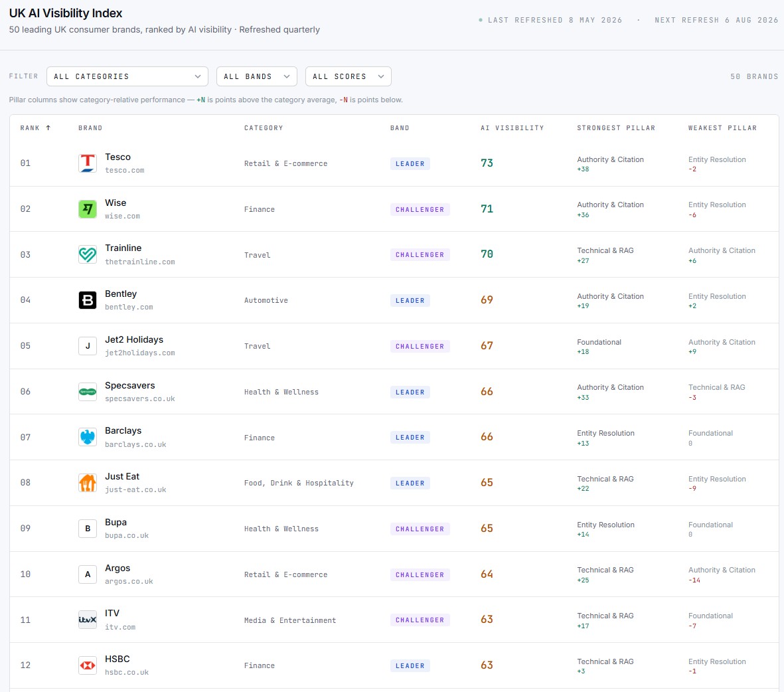Open the Wise brand name link

[x=116, y=203]
